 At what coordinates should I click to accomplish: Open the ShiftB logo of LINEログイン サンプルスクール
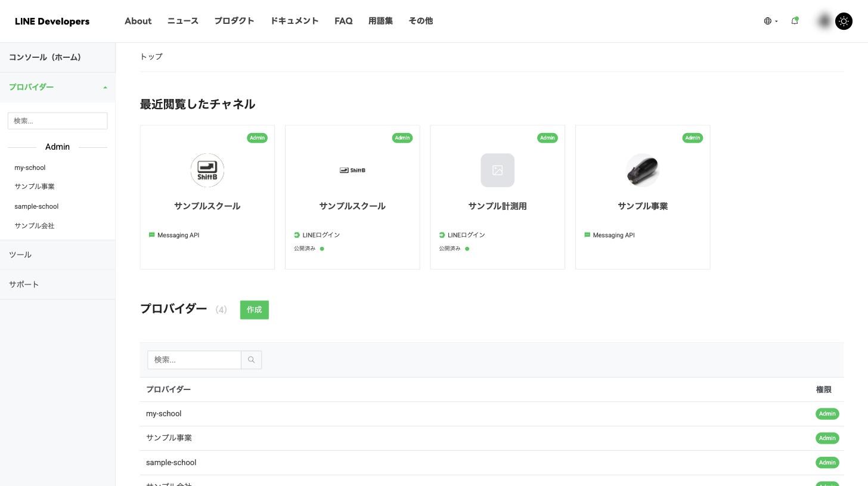[352, 170]
